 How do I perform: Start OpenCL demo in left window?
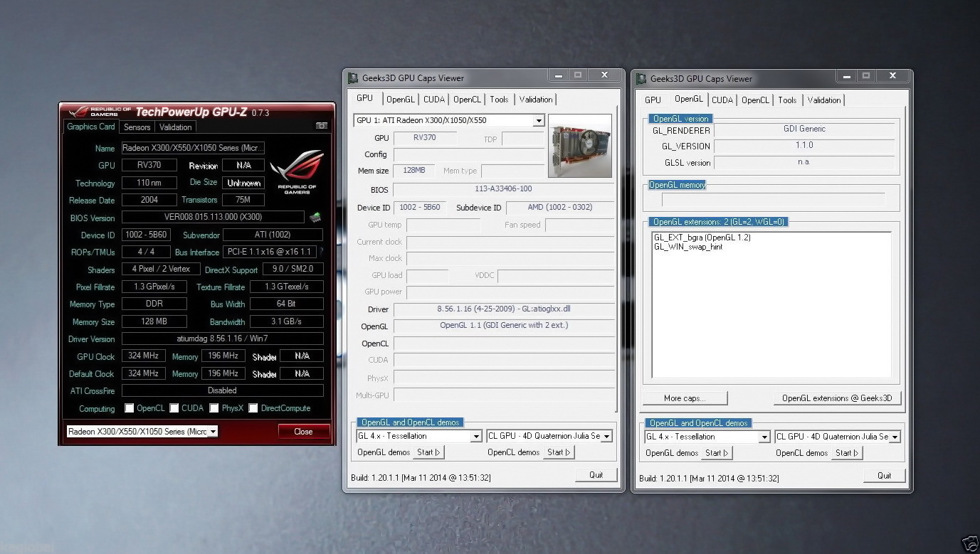[559, 452]
